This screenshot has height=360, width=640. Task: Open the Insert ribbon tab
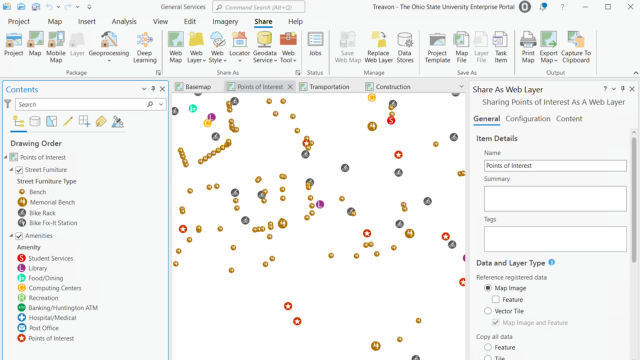(87, 22)
